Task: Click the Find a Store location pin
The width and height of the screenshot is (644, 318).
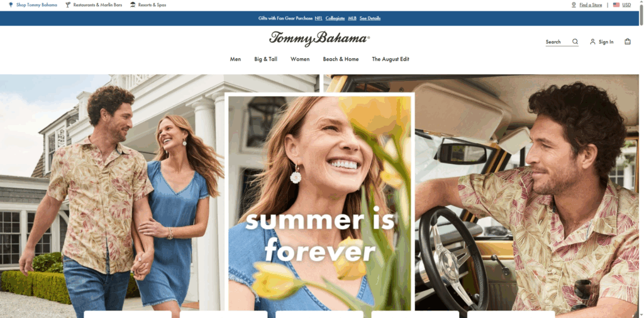Action: (x=574, y=5)
